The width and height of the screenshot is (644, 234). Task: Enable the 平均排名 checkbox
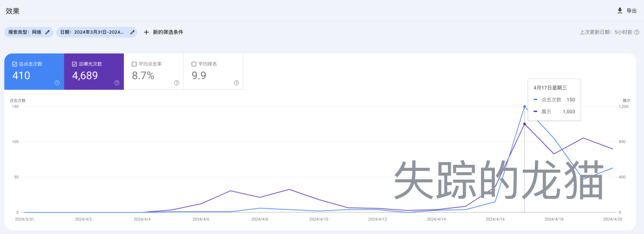click(x=194, y=64)
